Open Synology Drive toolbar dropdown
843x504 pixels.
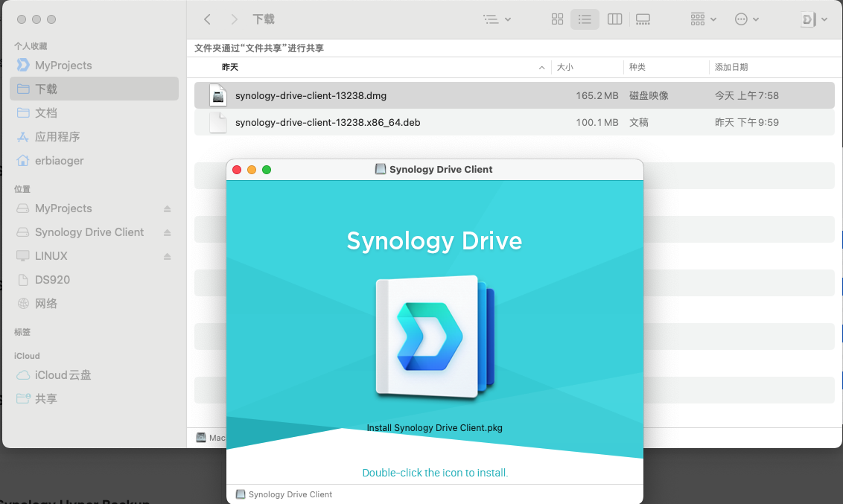click(813, 19)
